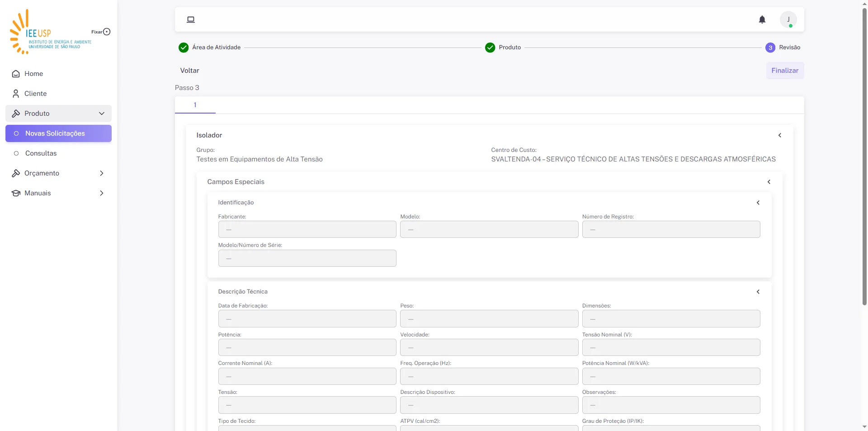The height and width of the screenshot is (431, 868).
Task: Select tab 1 under Passo 3
Action: pos(195,105)
